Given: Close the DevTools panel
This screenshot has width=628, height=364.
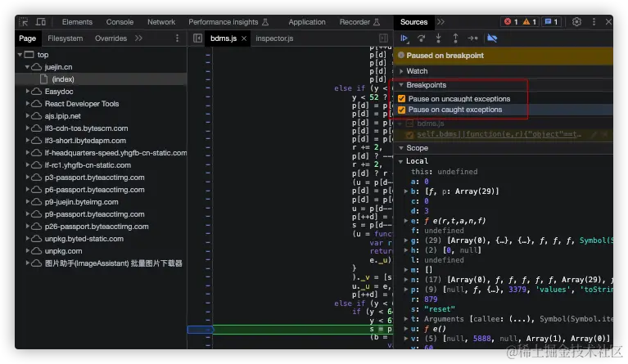Looking at the screenshot, I should click(x=608, y=22).
